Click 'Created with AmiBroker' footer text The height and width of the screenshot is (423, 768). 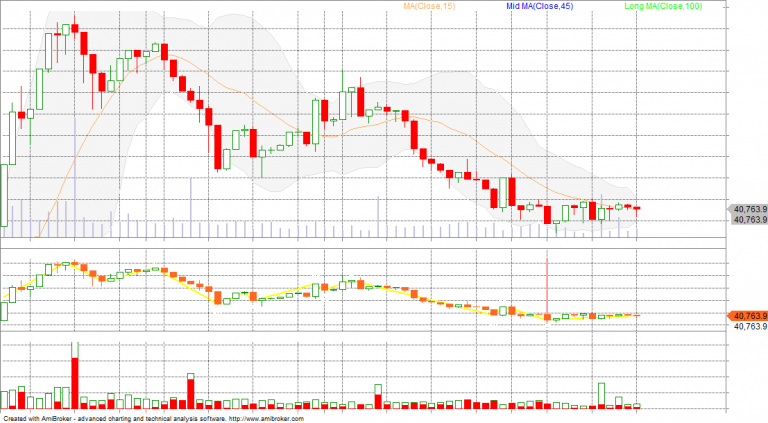(38, 419)
